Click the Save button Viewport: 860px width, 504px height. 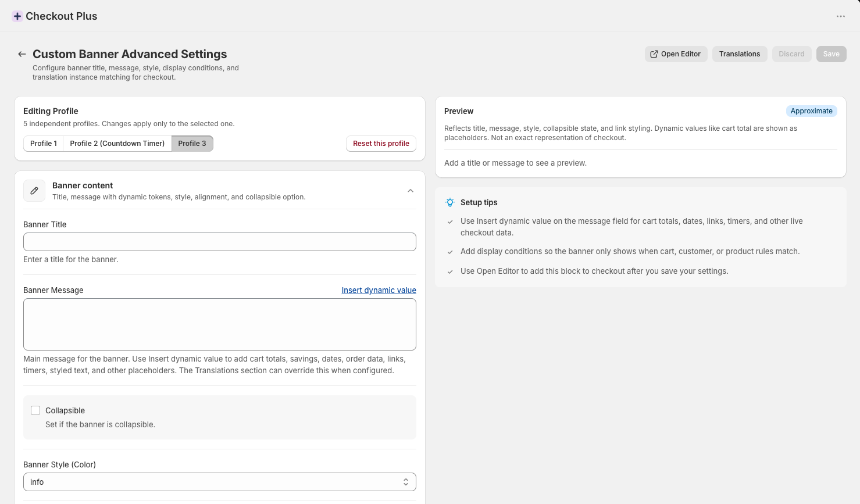pyautogui.click(x=831, y=54)
